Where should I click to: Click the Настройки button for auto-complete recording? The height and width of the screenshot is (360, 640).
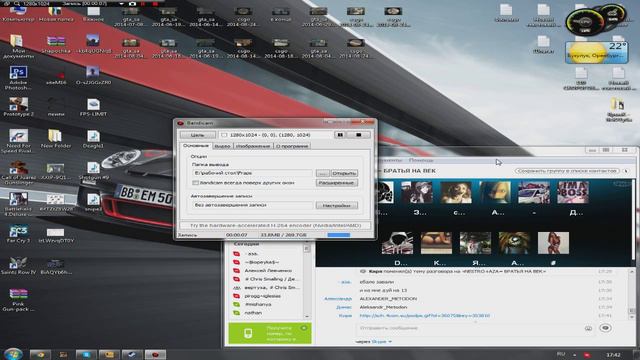(337, 205)
